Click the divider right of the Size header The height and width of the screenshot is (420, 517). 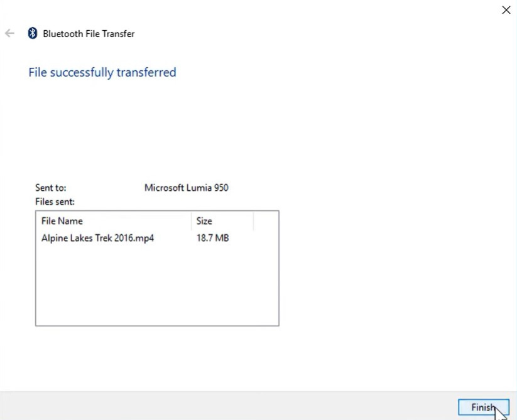tap(253, 221)
